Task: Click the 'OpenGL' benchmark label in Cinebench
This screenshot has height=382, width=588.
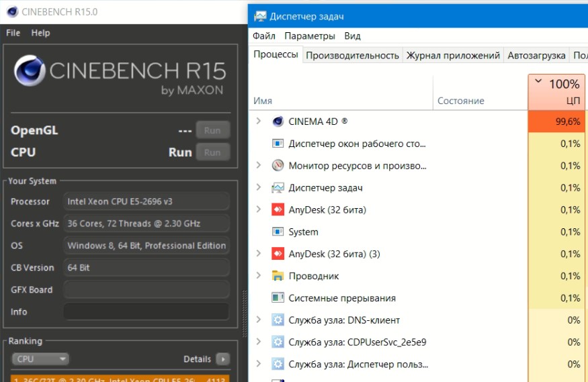Action: [x=34, y=130]
